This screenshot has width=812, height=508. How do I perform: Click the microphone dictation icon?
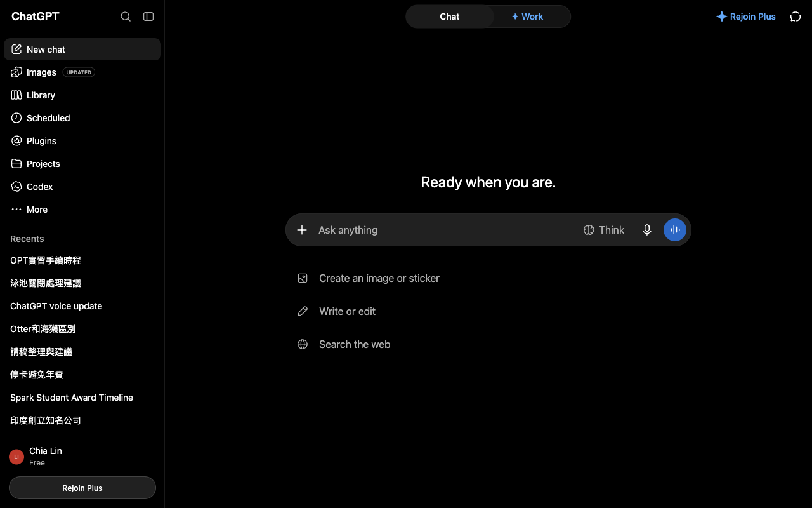[647, 230]
